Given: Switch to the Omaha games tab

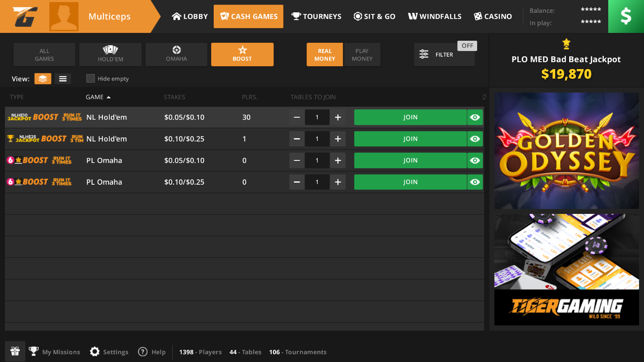Looking at the screenshot, I should pos(176,55).
